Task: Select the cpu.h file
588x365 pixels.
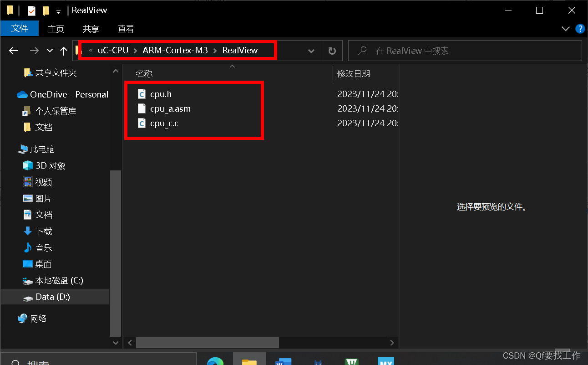Action: (x=161, y=94)
